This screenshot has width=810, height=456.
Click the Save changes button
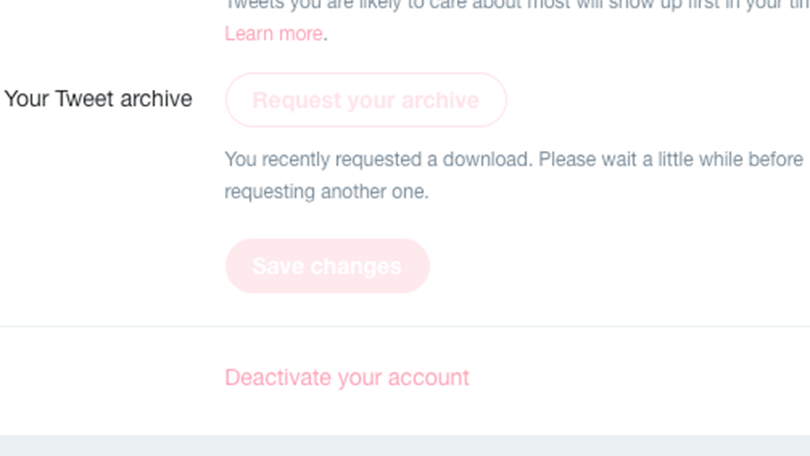click(327, 266)
